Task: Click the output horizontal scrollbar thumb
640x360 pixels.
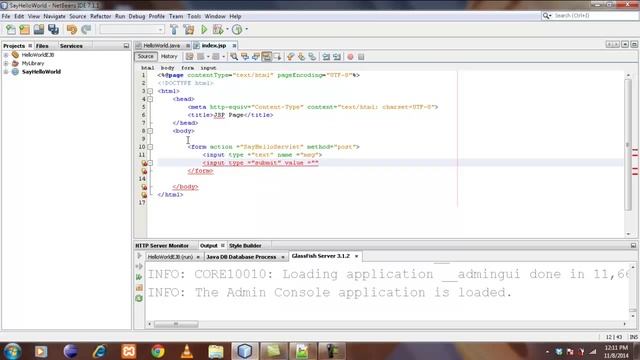Action: pos(176,324)
